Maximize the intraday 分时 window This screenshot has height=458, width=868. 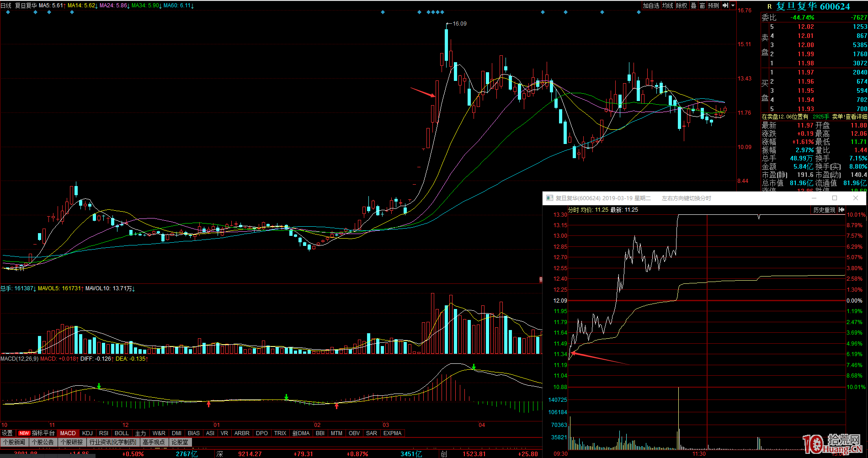835,198
